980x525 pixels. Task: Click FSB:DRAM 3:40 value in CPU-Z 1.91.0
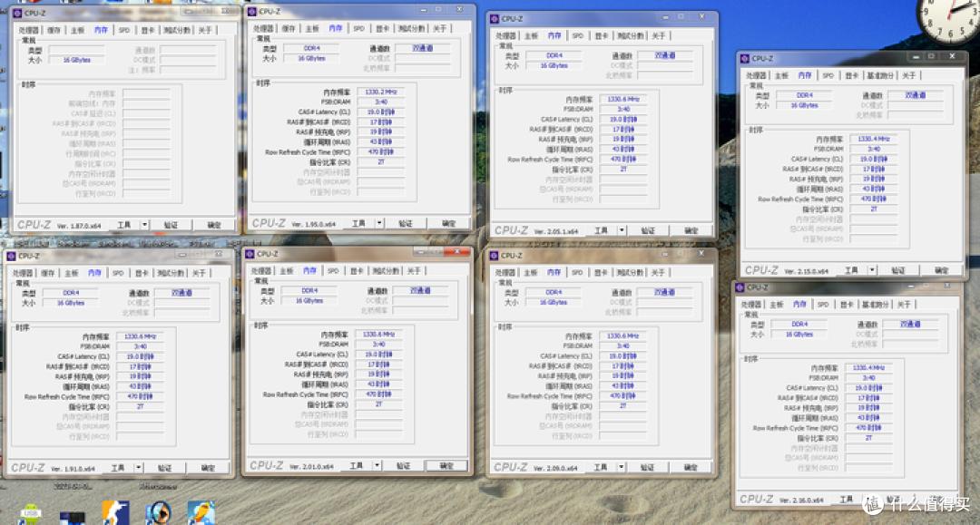[140, 346]
